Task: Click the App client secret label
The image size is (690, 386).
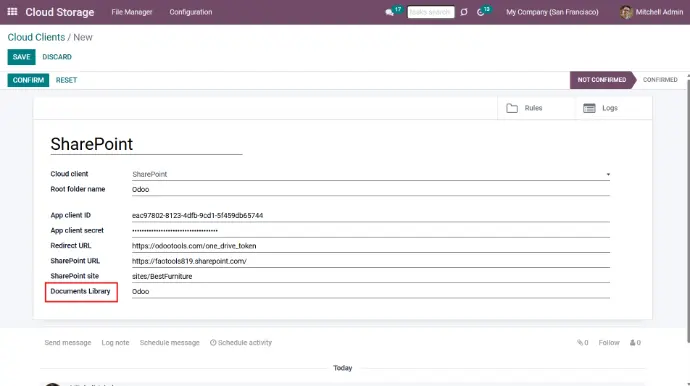Action: (77, 231)
